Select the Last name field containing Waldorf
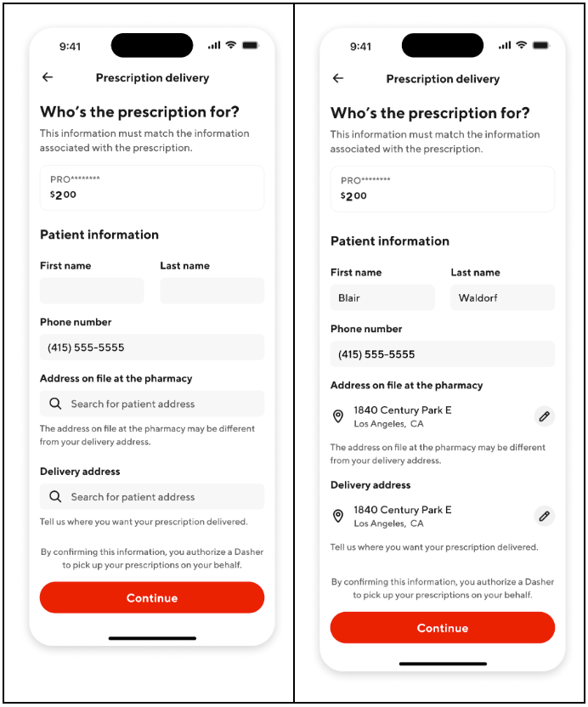The image size is (588, 707). tap(502, 297)
